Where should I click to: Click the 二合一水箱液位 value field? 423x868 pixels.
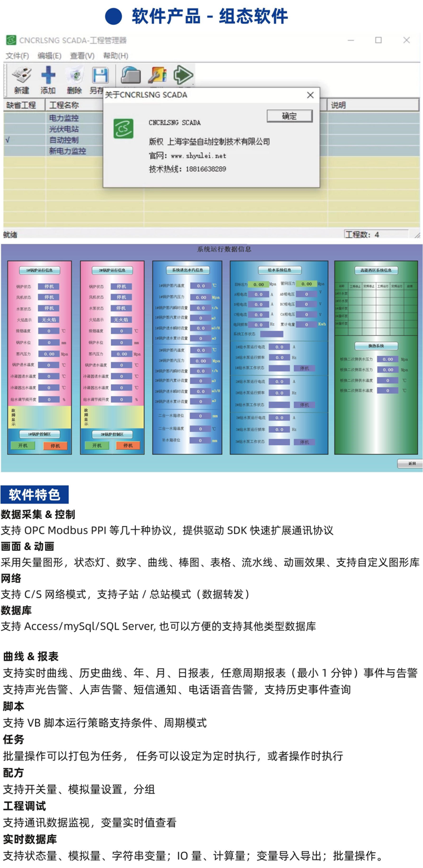coord(200,415)
